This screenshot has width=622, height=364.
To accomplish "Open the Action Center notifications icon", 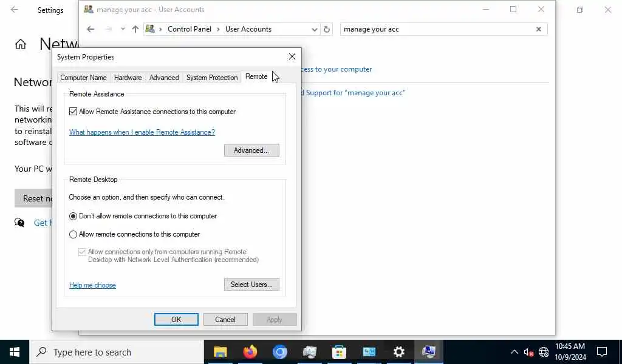I will 602,352.
